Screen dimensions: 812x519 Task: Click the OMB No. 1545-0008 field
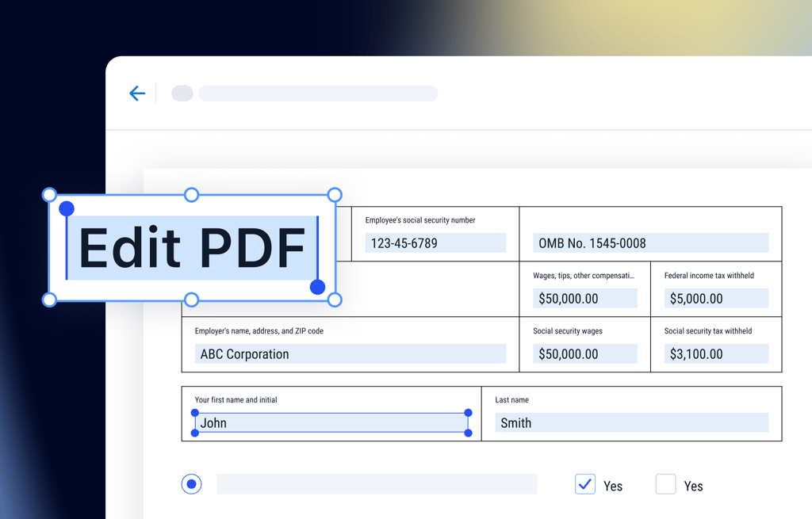pos(650,243)
